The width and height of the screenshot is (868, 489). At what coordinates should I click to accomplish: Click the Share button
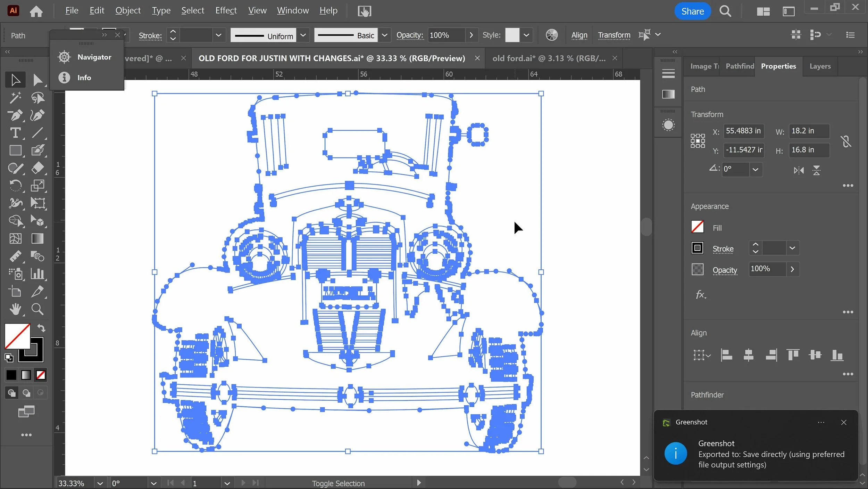click(692, 11)
